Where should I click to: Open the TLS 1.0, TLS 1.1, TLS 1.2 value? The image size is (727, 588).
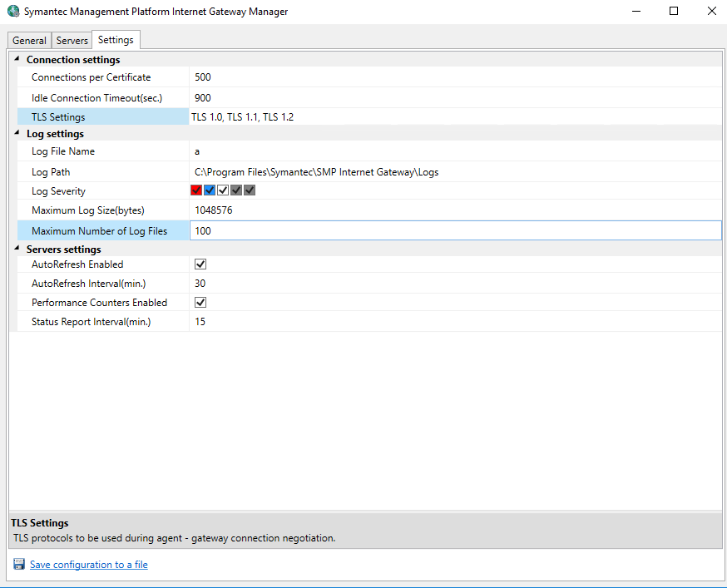coord(455,117)
